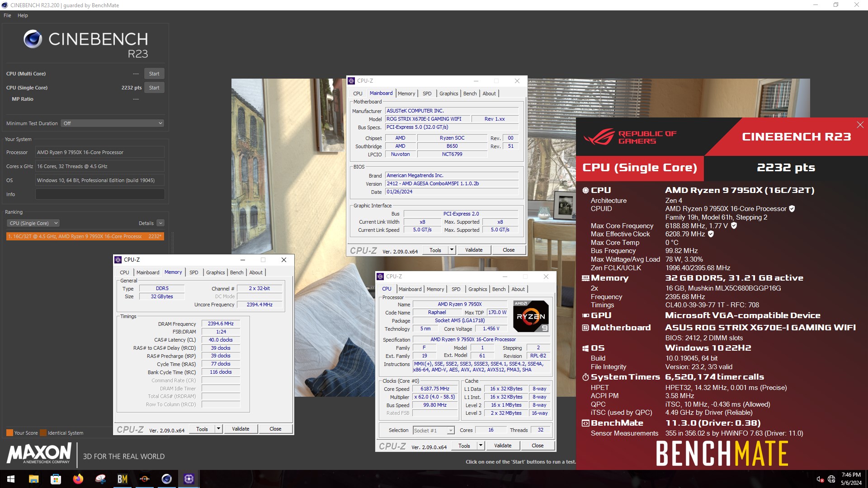Click the BenchMate version section icon
Image resolution: width=868 pixels, height=488 pixels.
(585, 423)
